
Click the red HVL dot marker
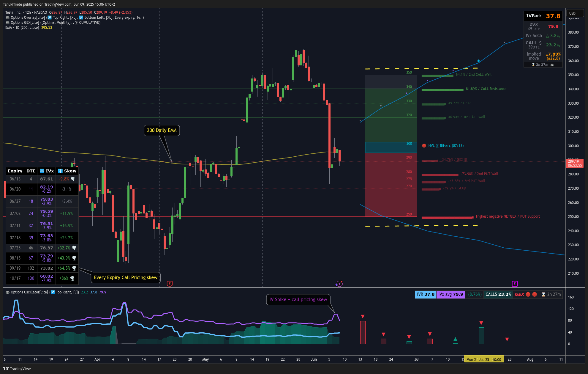click(424, 146)
